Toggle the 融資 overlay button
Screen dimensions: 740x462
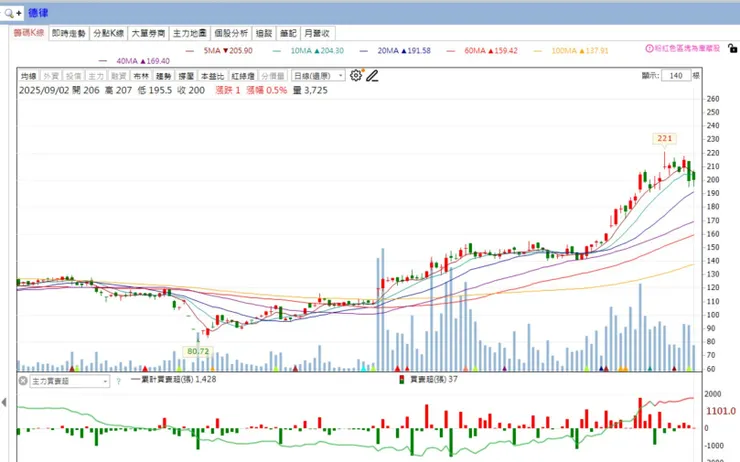tap(118, 76)
